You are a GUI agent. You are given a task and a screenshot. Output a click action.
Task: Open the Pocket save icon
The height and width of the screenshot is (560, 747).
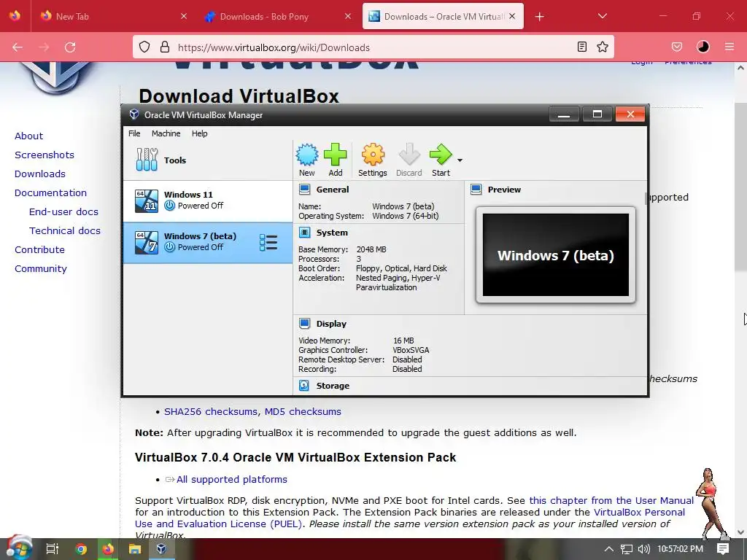point(676,47)
